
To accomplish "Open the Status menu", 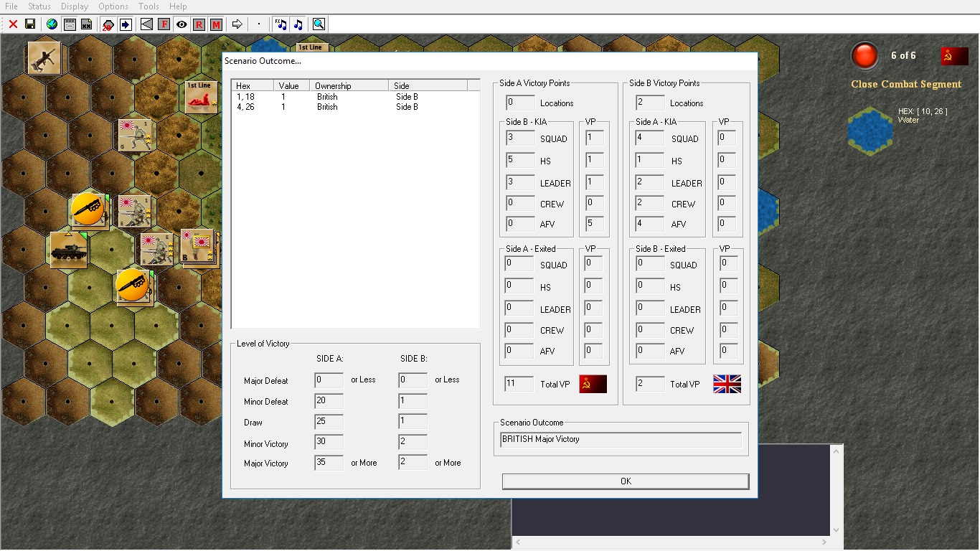I will tap(39, 6).
